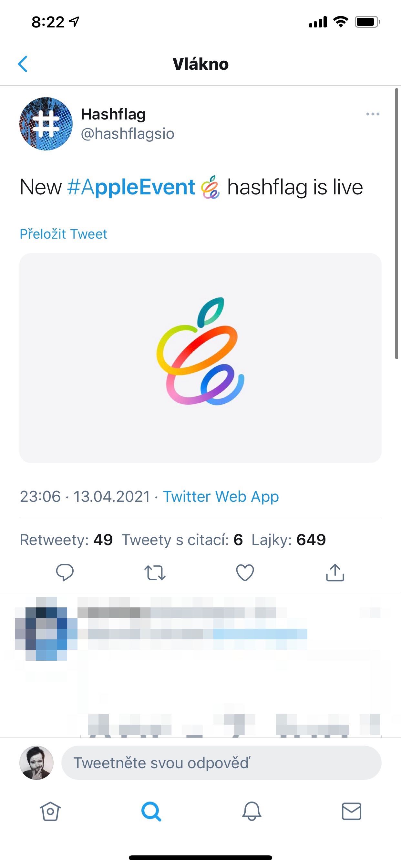401x868 pixels.
Task: Tap the share upload icon
Action: point(335,572)
